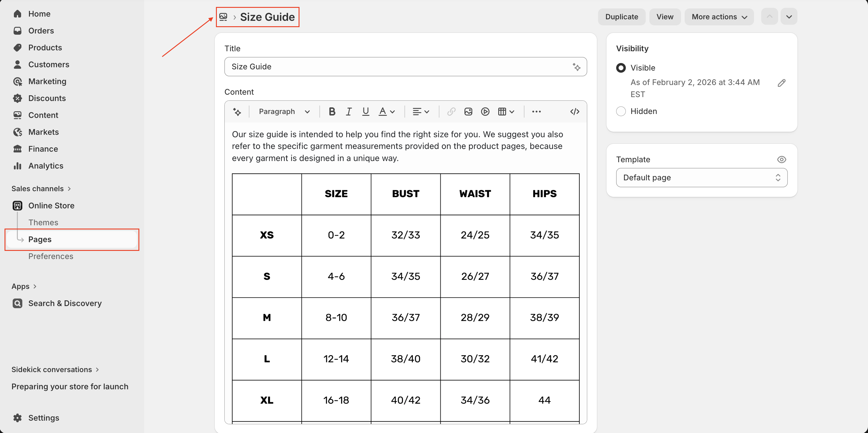The image size is (868, 433).
Task: Open the more formatting options ellipsis
Action: coord(536,112)
